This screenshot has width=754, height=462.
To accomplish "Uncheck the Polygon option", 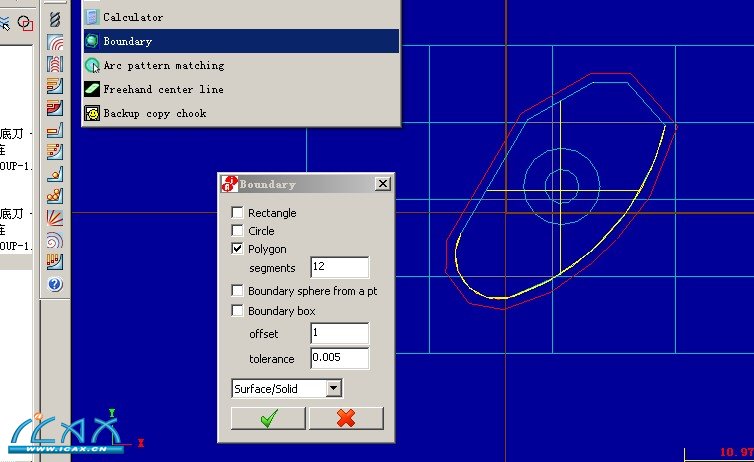I will click(237, 249).
